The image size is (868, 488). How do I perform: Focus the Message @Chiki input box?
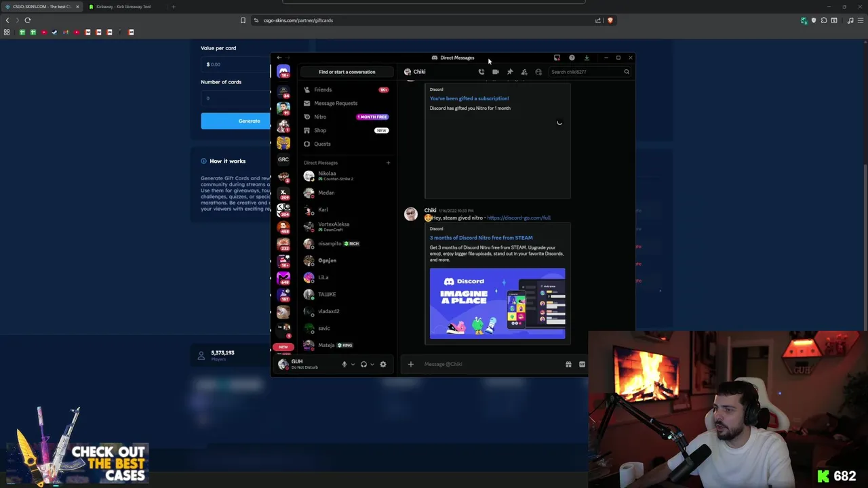coord(492,365)
